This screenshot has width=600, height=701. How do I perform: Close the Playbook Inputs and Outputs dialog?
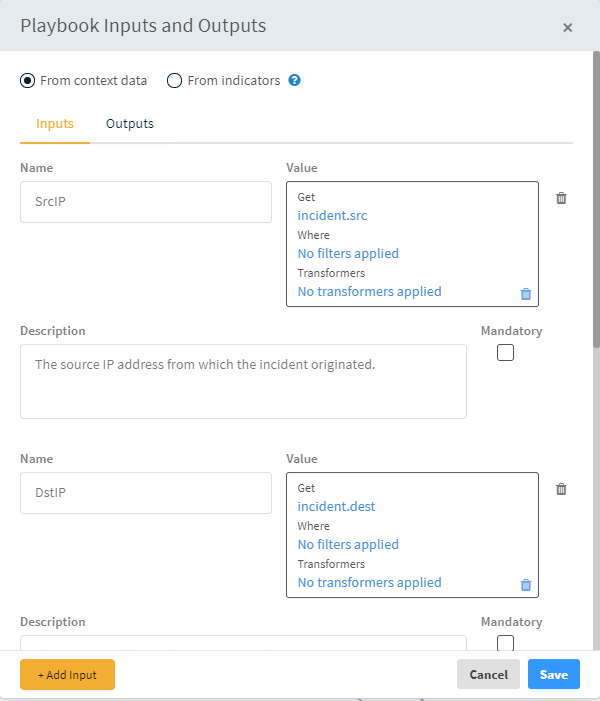568,27
